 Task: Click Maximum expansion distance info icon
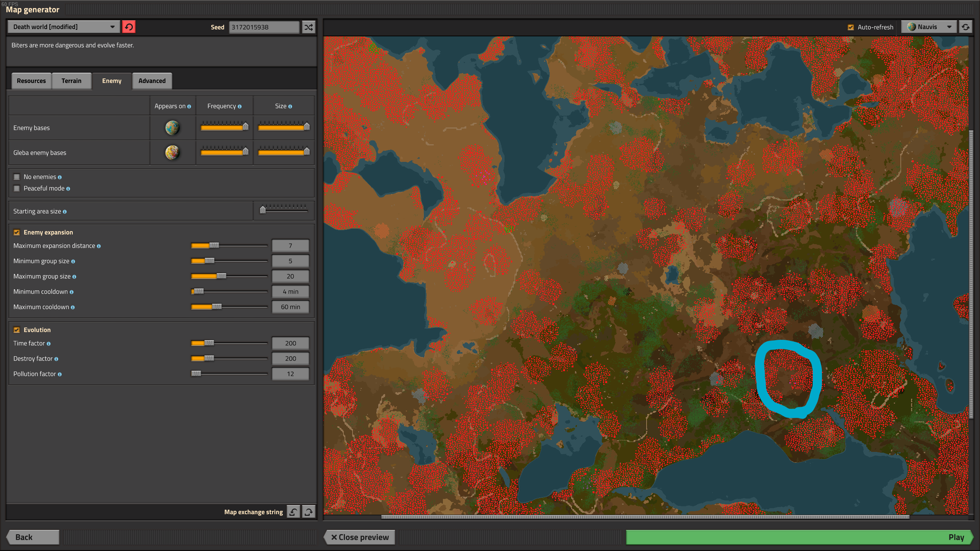(99, 246)
